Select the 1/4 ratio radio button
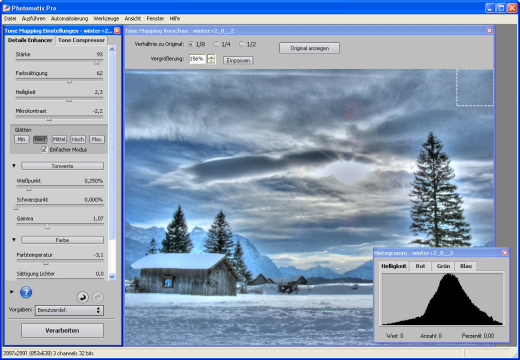The height and width of the screenshot is (360, 520). click(216, 44)
